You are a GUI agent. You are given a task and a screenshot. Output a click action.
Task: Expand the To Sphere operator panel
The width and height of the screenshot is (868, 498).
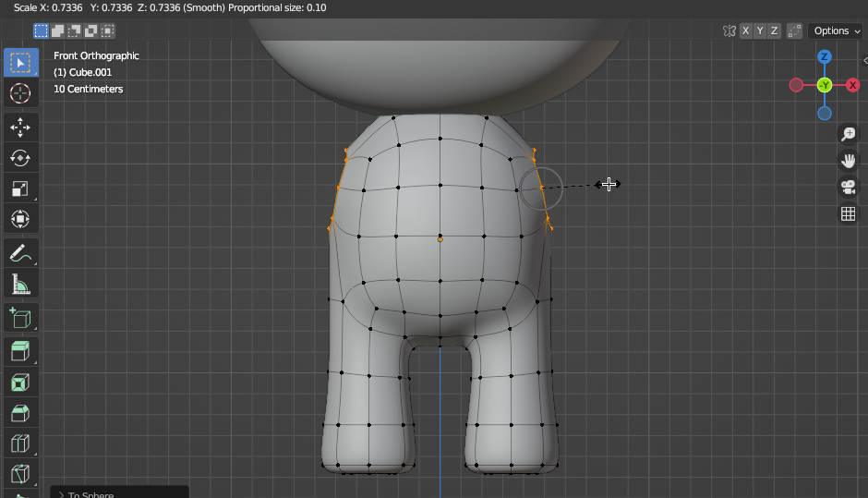click(x=119, y=492)
